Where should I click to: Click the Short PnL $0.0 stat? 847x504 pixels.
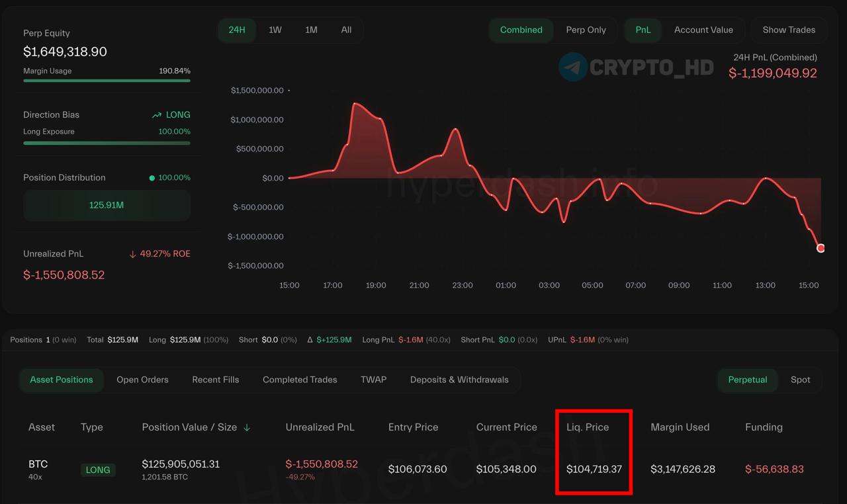[x=499, y=339]
